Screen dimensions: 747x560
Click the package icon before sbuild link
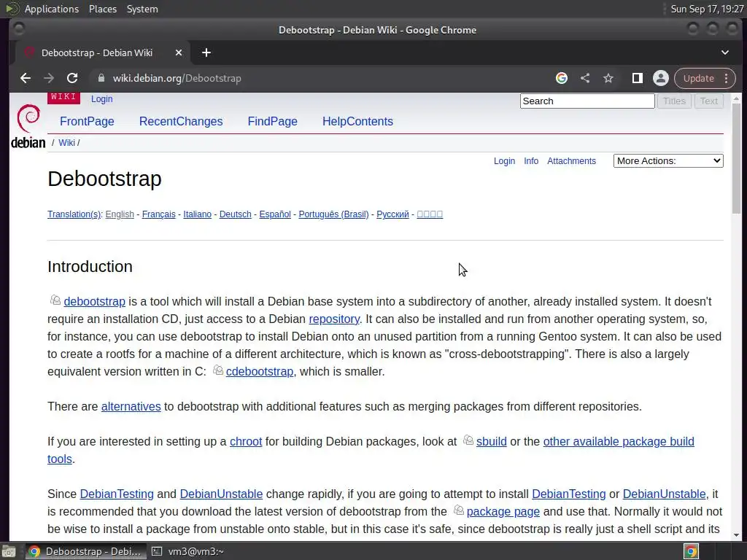468,440
